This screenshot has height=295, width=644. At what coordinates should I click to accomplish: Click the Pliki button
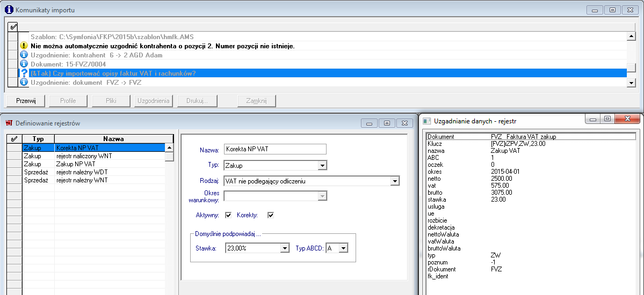click(111, 100)
